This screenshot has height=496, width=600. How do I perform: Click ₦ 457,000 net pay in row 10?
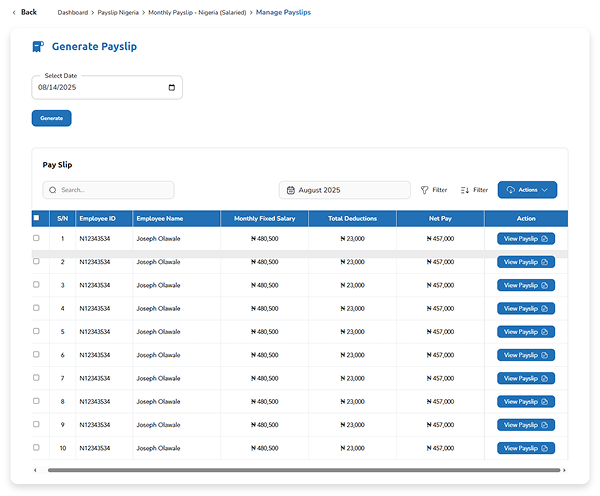tap(440, 448)
